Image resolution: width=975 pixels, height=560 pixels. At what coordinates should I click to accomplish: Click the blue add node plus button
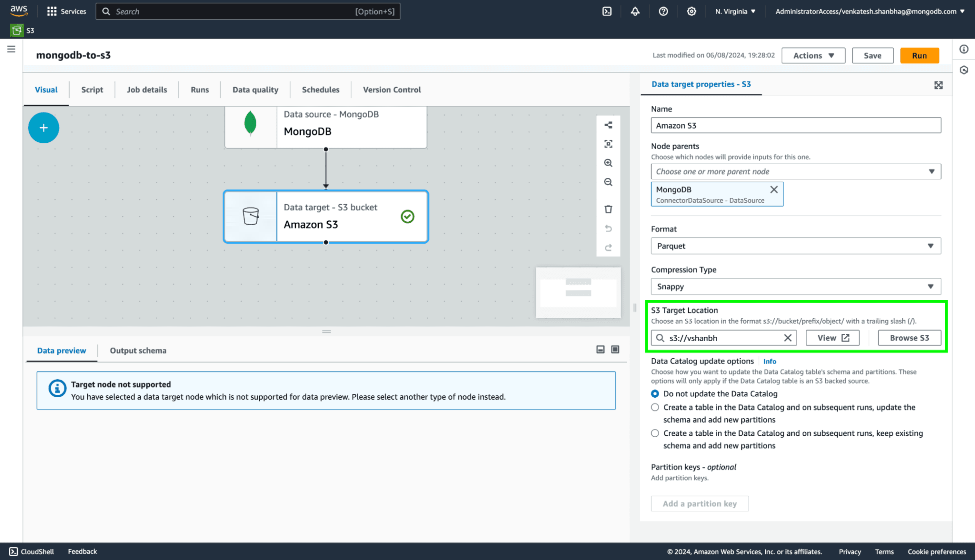click(x=43, y=128)
